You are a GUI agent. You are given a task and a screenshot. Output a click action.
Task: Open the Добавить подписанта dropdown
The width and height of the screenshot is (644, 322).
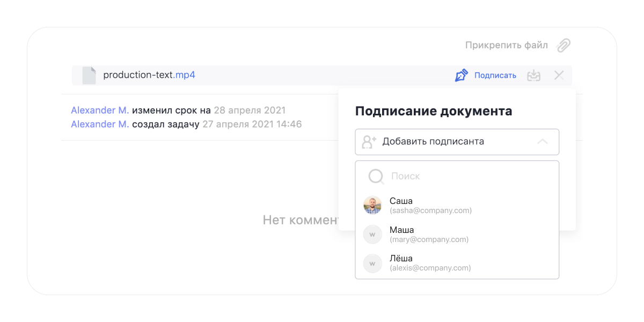(x=433, y=142)
